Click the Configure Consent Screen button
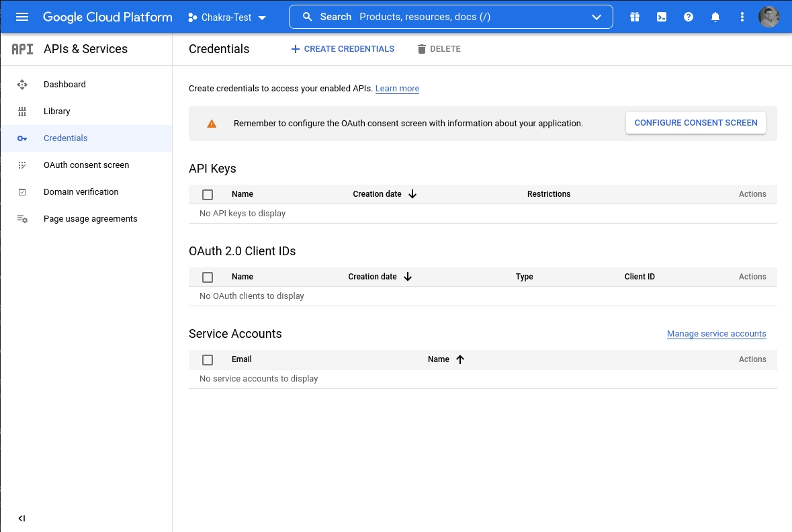This screenshot has width=792, height=532. pos(695,123)
